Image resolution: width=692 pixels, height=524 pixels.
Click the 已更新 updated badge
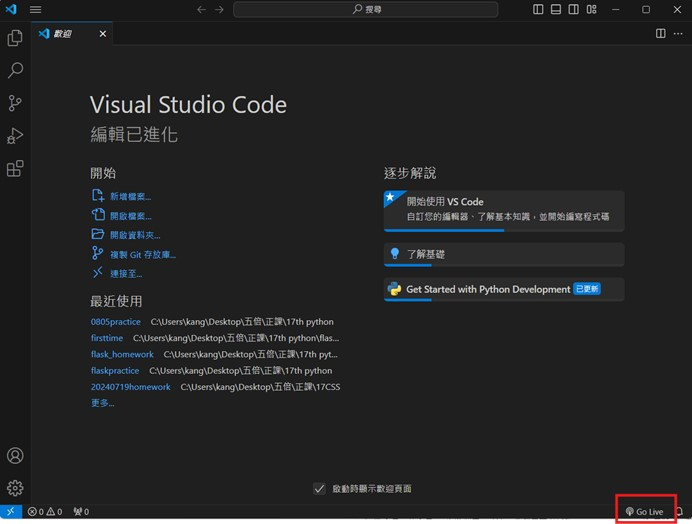click(x=587, y=289)
